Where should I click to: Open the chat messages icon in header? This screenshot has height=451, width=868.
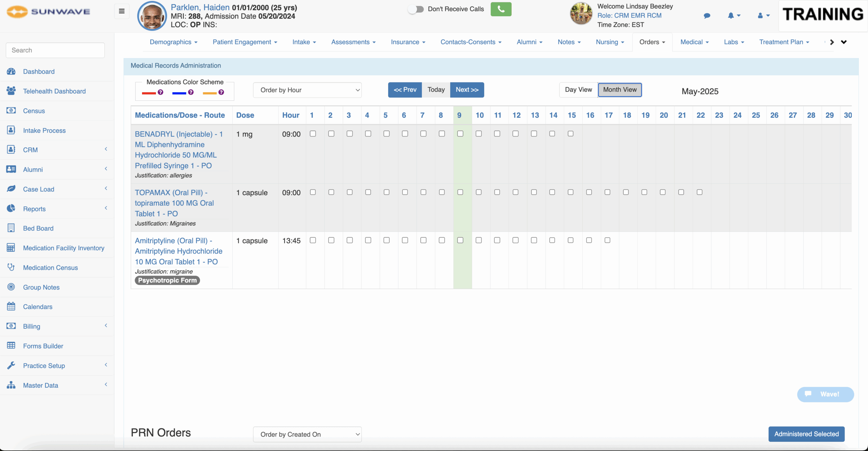(x=707, y=16)
